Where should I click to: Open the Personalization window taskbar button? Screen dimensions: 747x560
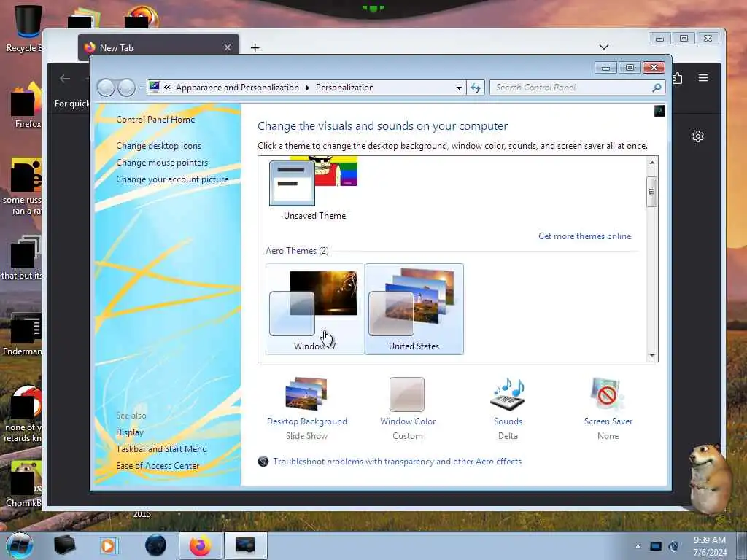point(245,545)
